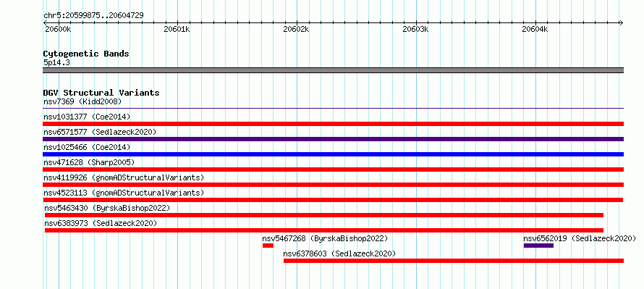
Task: Click the gray 5p14.3 cytogenetic band bar
Action: [333, 70]
